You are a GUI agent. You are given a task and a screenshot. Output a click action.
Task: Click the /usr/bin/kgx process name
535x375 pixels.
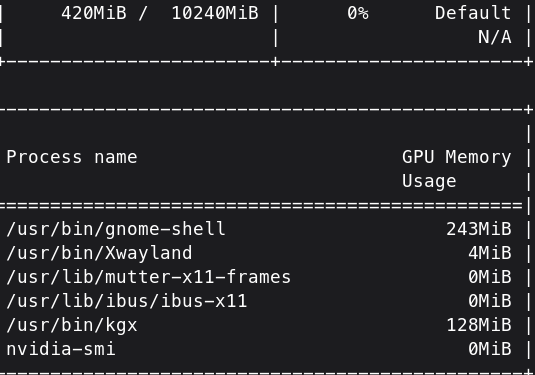tap(72, 325)
